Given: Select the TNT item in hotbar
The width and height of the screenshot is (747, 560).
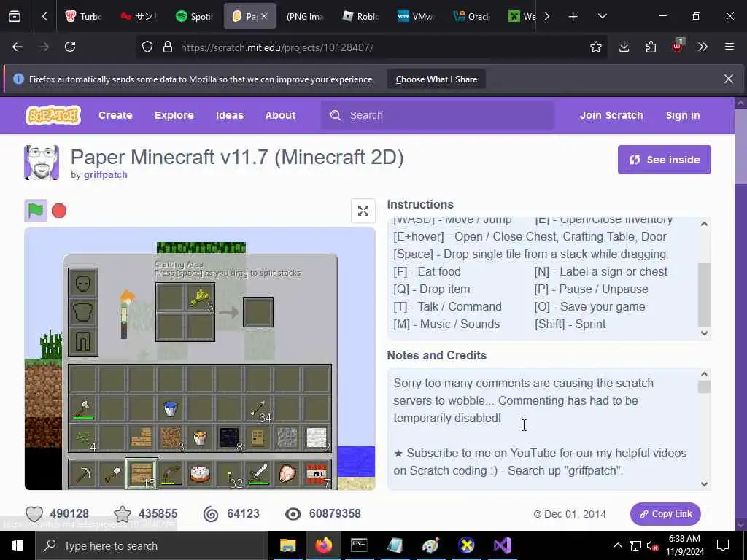Looking at the screenshot, I should (x=317, y=474).
